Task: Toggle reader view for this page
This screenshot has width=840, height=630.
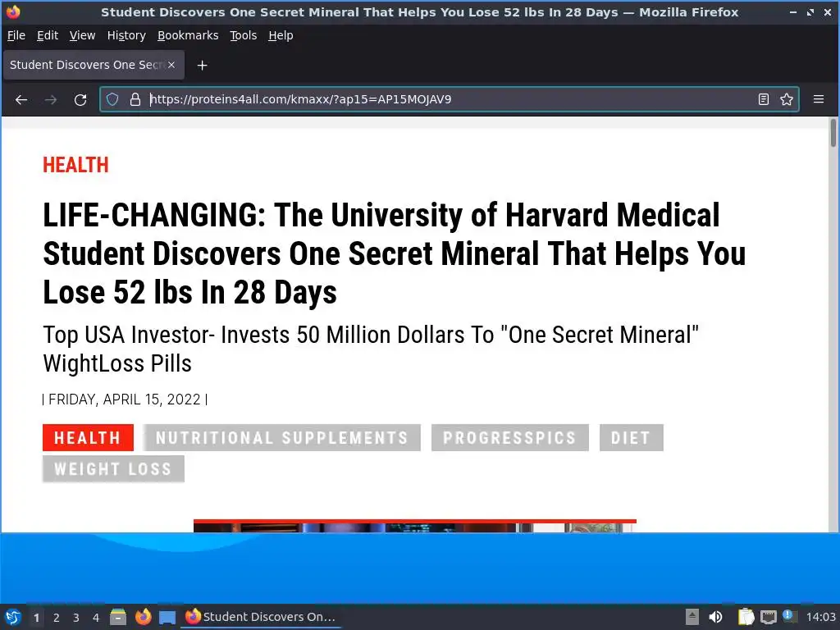Action: 764,99
